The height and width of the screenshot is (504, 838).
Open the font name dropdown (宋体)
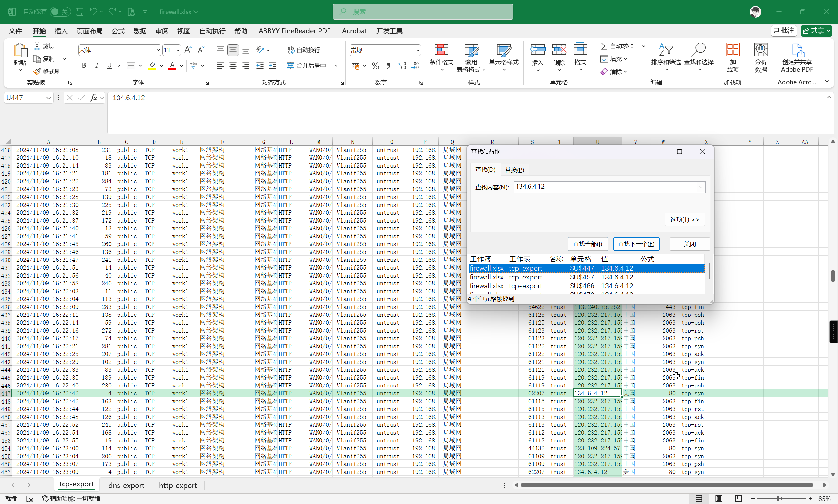pyautogui.click(x=158, y=50)
